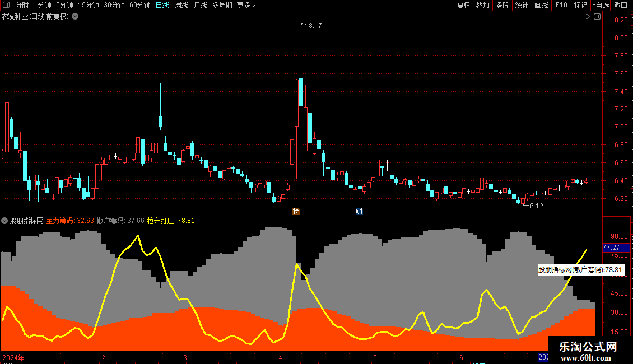Click the 标记 mark button
Screen dimensions: 633x364
pyautogui.click(x=580, y=5)
